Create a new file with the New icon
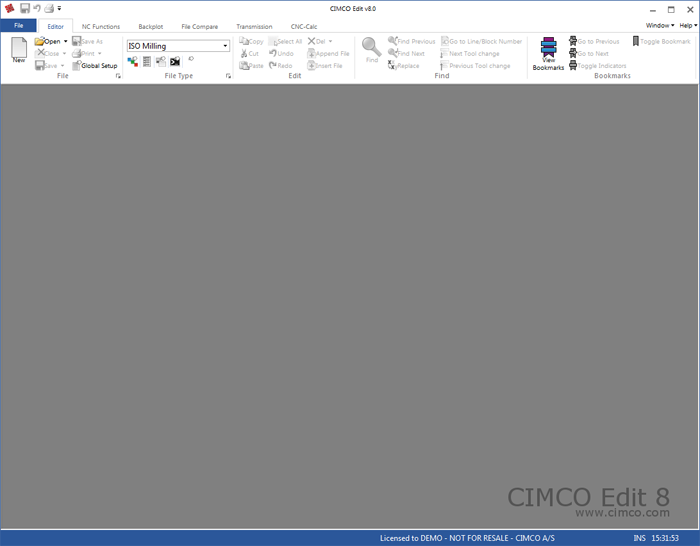The image size is (700, 546). [x=19, y=50]
